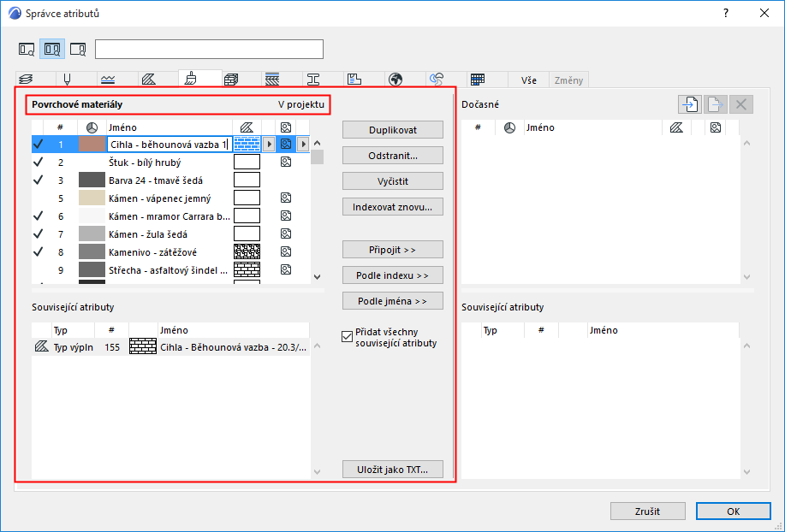Click the Duplikovat button
This screenshot has height=532, width=785.
click(x=393, y=130)
